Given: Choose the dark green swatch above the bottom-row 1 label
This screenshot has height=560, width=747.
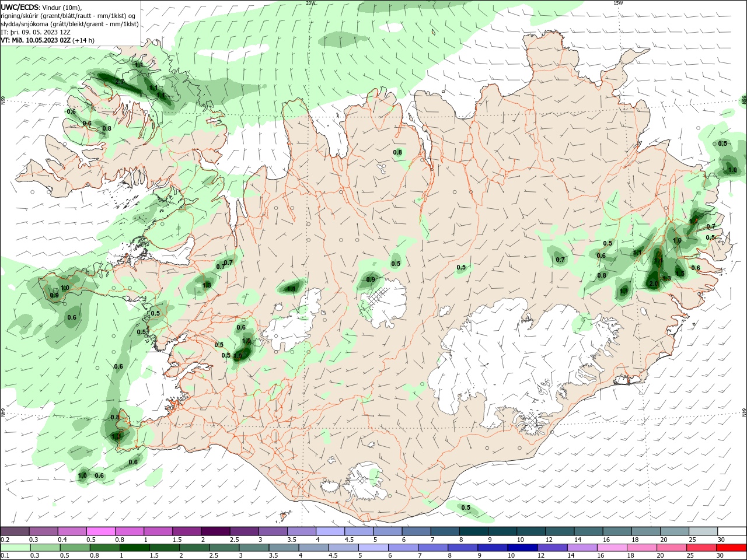Looking at the screenshot, I should pyautogui.click(x=135, y=548).
